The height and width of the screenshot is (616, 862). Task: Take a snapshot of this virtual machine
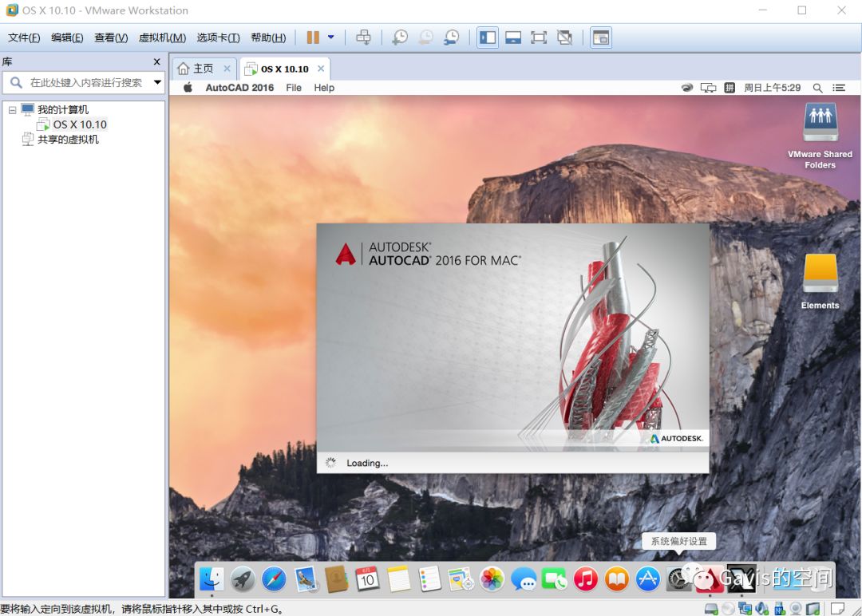(x=400, y=38)
